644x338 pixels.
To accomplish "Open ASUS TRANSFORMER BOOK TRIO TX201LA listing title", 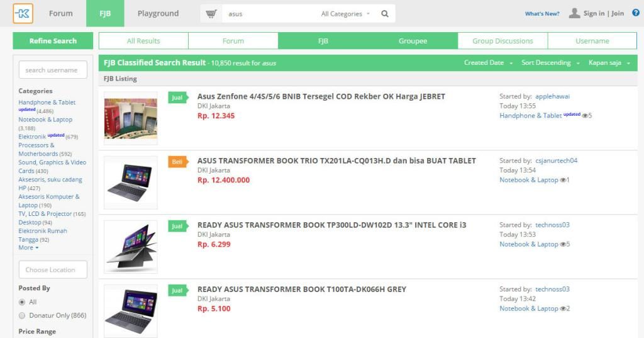I will (336, 161).
